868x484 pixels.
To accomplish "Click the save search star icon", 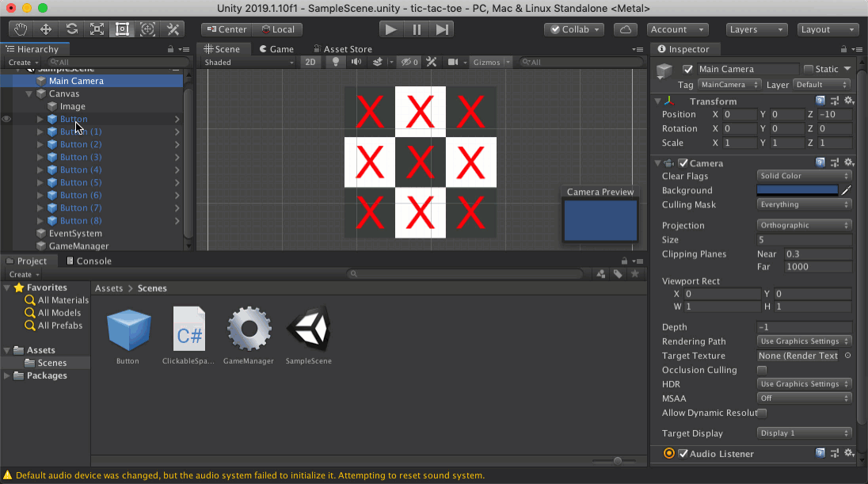I will [x=635, y=274].
